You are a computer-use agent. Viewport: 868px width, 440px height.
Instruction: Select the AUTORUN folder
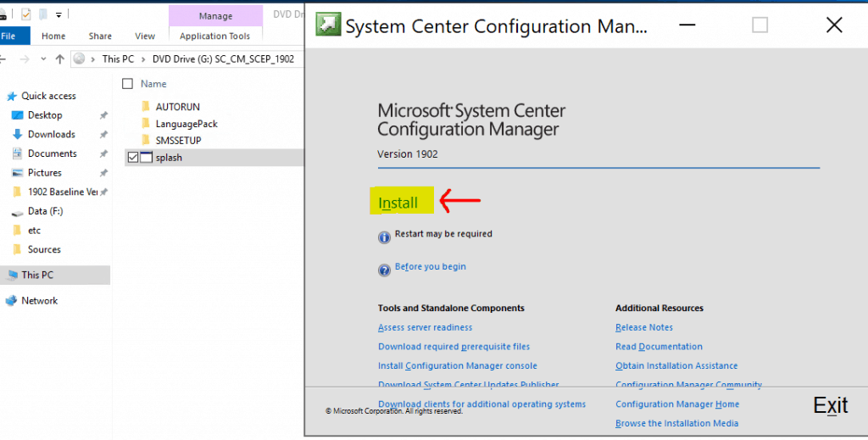click(x=178, y=107)
